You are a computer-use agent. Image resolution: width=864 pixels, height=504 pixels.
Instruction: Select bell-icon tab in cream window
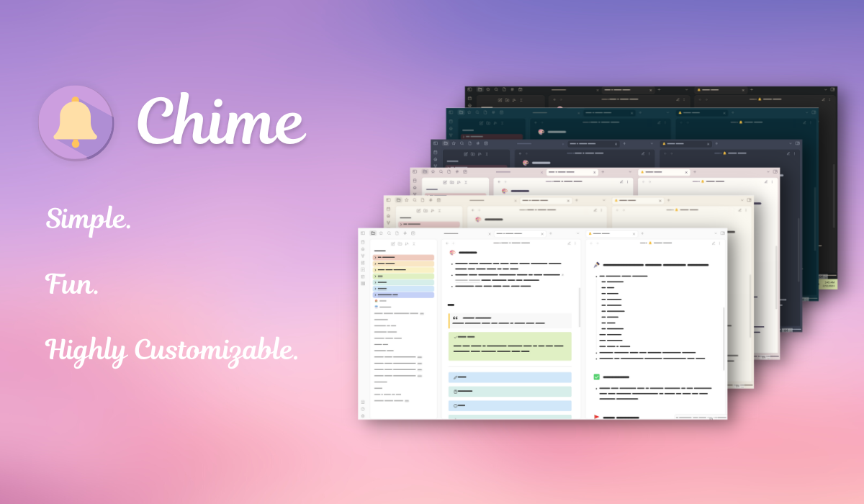coord(638,200)
